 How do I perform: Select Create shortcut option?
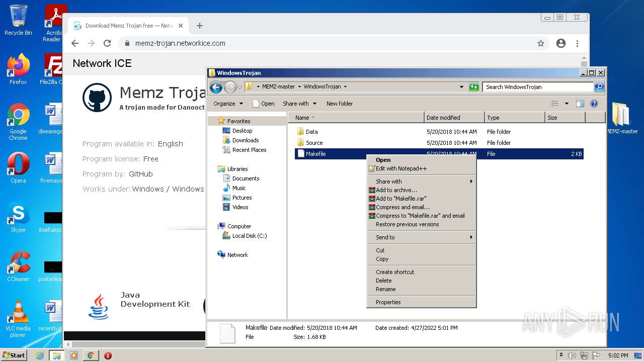[422, 272]
